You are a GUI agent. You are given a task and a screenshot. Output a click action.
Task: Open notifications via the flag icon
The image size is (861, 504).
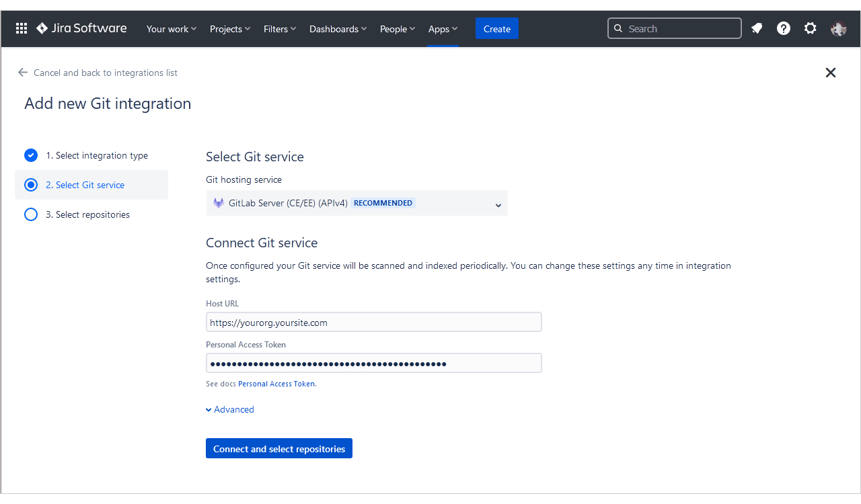click(x=756, y=28)
